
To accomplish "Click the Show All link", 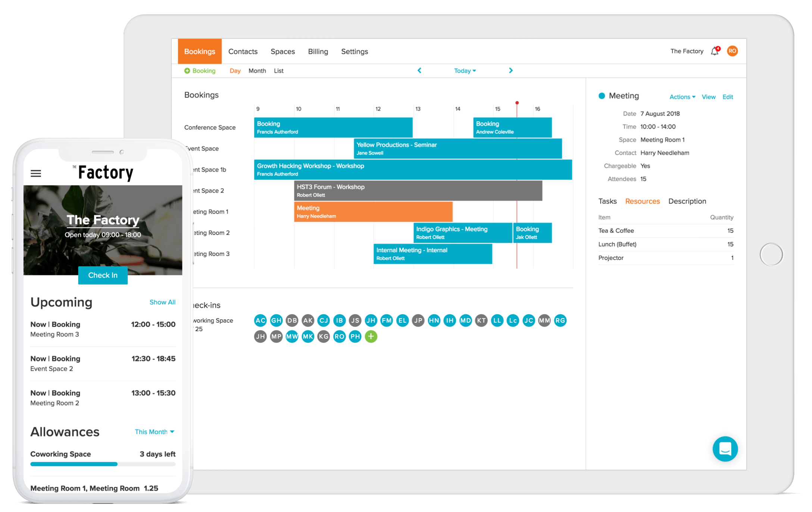I will click(x=162, y=302).
